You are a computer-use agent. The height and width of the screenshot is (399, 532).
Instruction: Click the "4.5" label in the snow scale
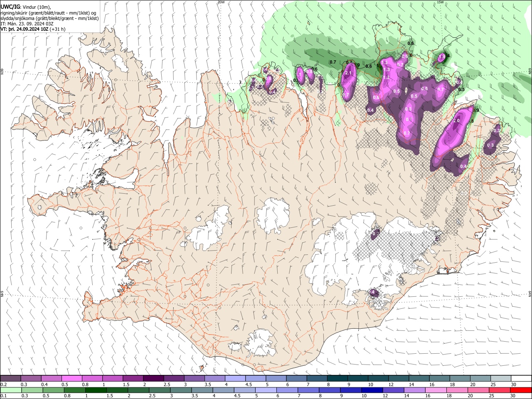(249, 384)
